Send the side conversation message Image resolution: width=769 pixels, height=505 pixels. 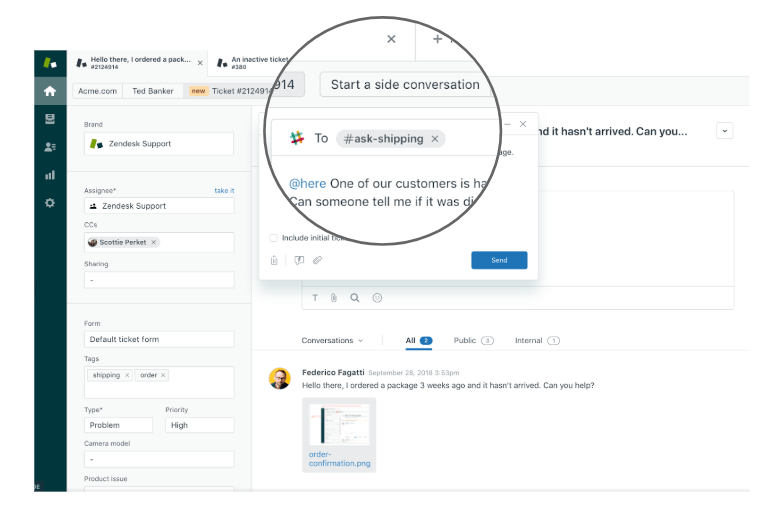click(x=499, y=260)
